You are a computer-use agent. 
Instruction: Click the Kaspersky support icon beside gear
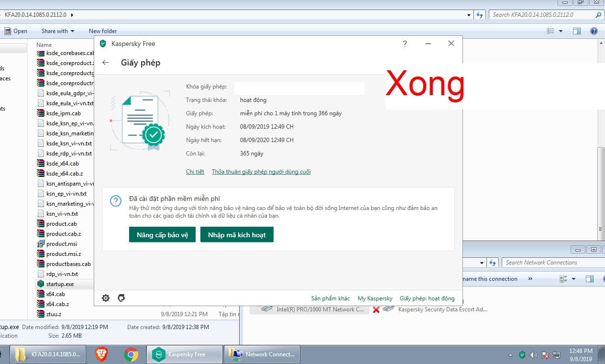[x=121, y=298]
